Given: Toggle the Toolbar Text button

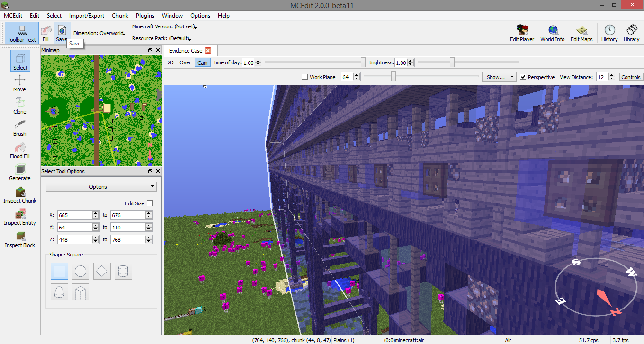Looking at the screenshot, I should [22, 33].
